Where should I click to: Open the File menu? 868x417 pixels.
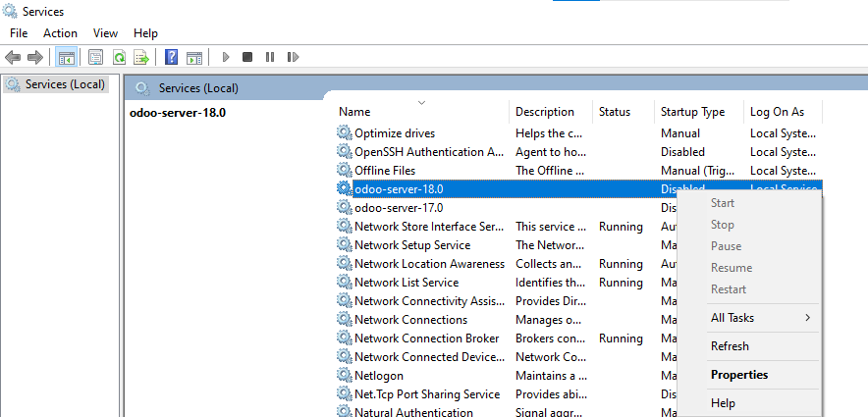pos(19,33)
